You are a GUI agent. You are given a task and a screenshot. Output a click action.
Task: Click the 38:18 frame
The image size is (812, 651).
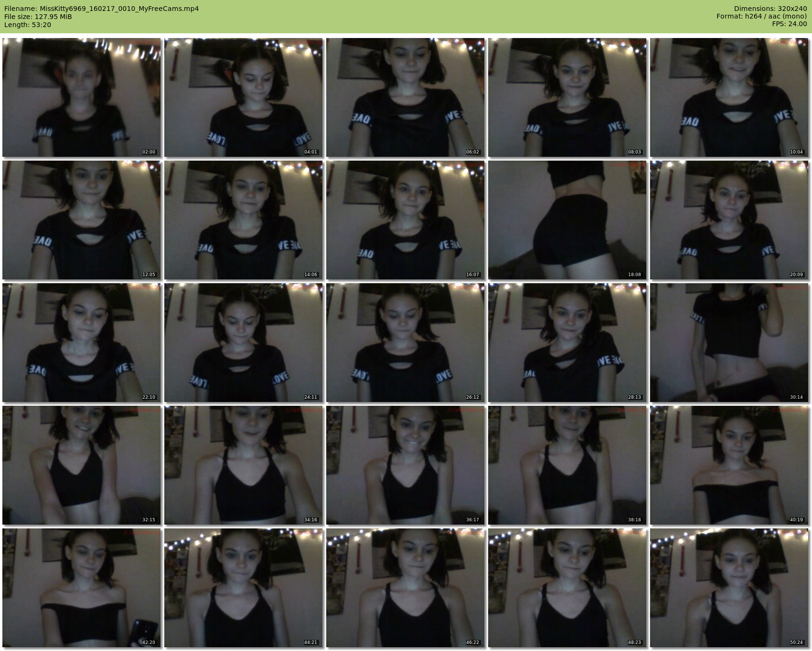[567, 465]
